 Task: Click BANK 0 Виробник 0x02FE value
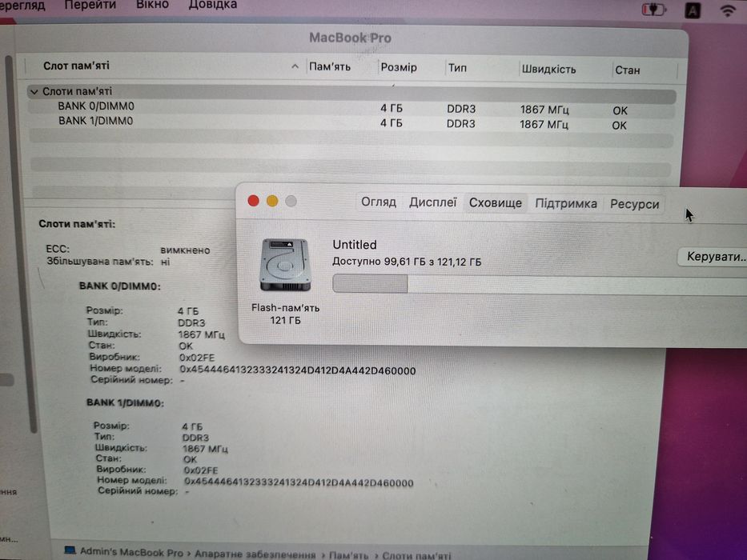click(x=197, y=357)
